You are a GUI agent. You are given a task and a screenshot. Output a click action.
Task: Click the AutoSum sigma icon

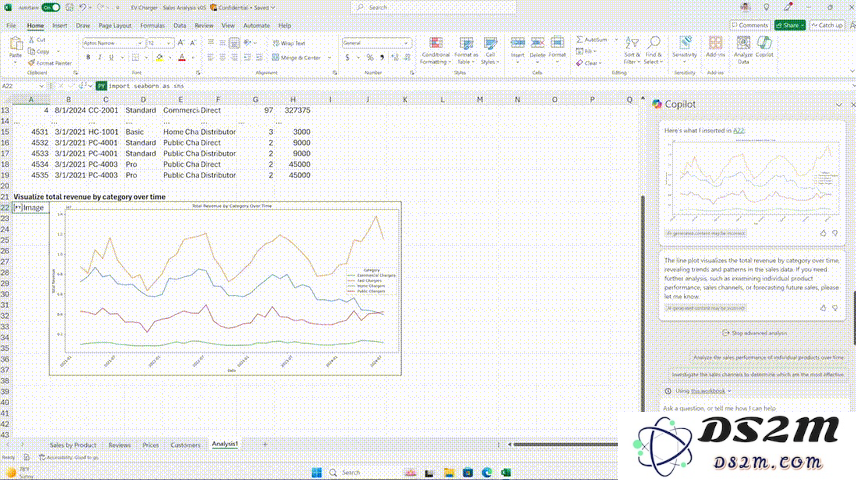pos(580,40)
